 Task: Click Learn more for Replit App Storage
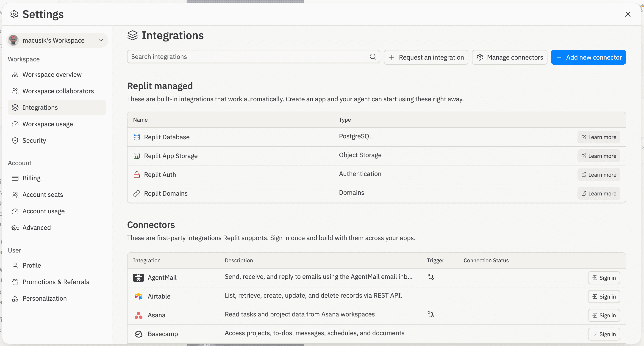coord(599,156)
